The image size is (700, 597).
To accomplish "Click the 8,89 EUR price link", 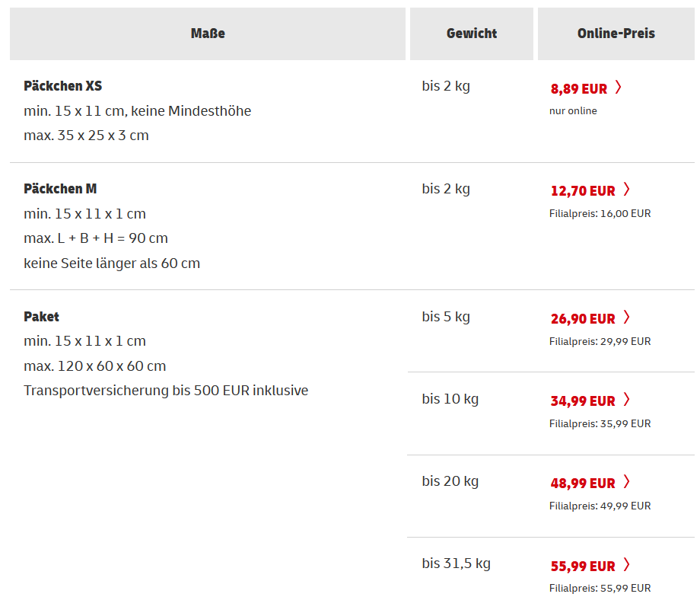I will (577, 88).
